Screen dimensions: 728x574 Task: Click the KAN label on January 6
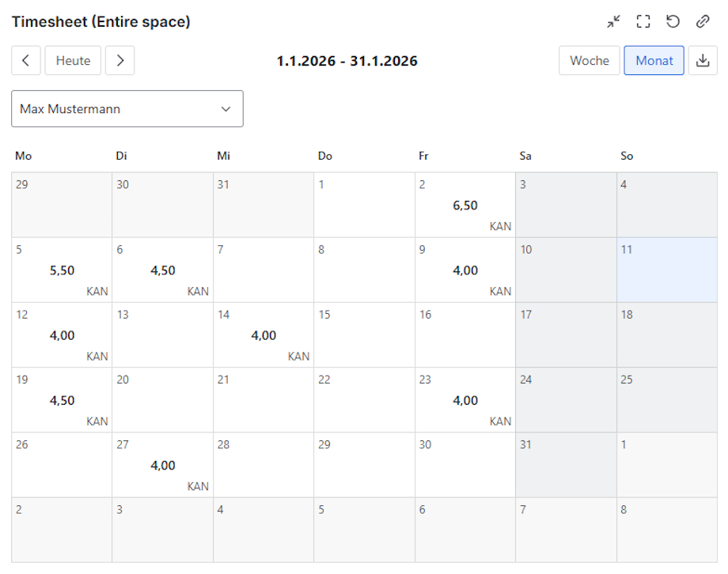[x=198, y=292]
